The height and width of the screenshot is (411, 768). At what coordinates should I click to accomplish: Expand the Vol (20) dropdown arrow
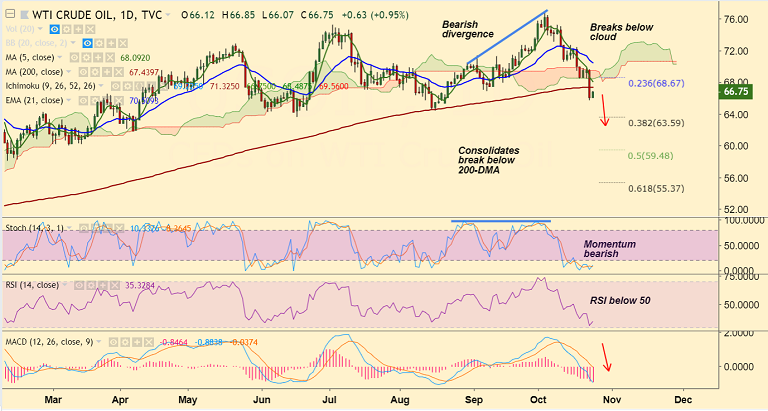[40, 28]
